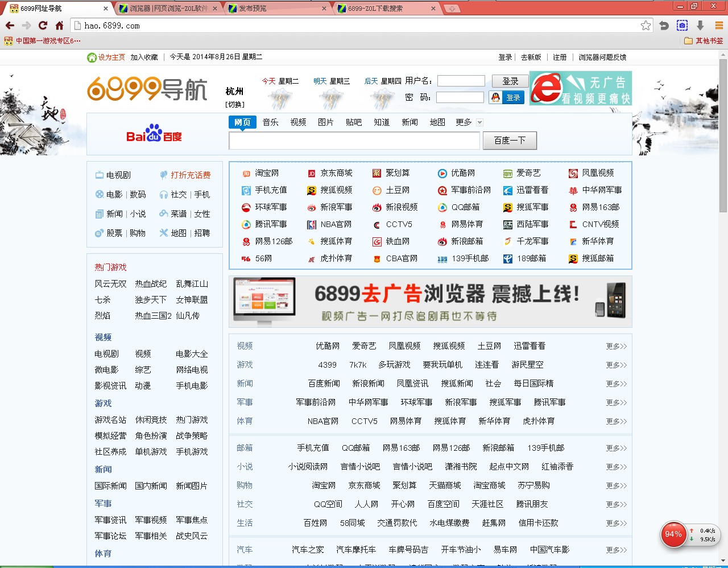
Task: Expand 更多>> in the 新闻 row
Action: (617, 384)
